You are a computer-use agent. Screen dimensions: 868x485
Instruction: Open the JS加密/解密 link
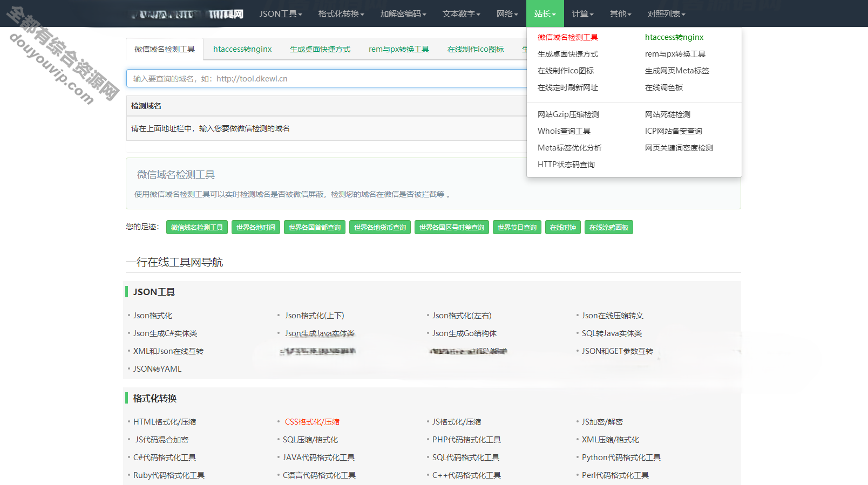[x=602, y=422]
